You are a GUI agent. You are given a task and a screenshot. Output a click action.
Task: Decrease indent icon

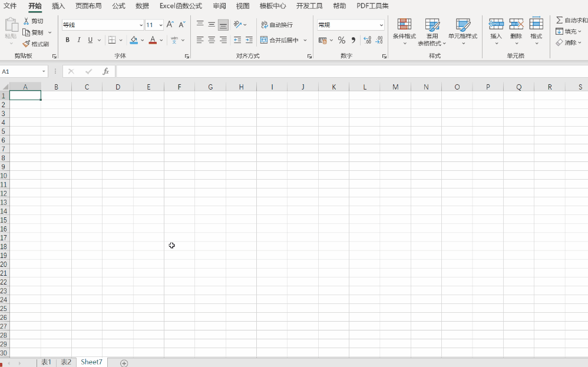point(237,39)
